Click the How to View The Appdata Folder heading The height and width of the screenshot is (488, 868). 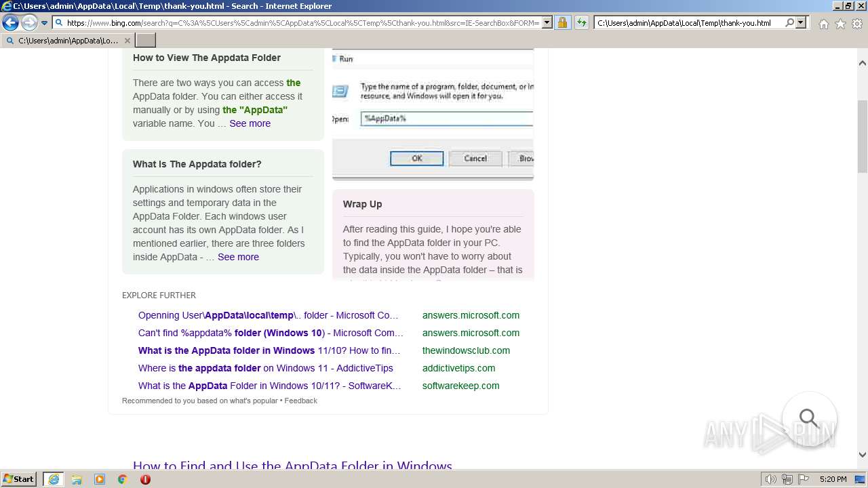pyautogui.click(x=207, y=58)
